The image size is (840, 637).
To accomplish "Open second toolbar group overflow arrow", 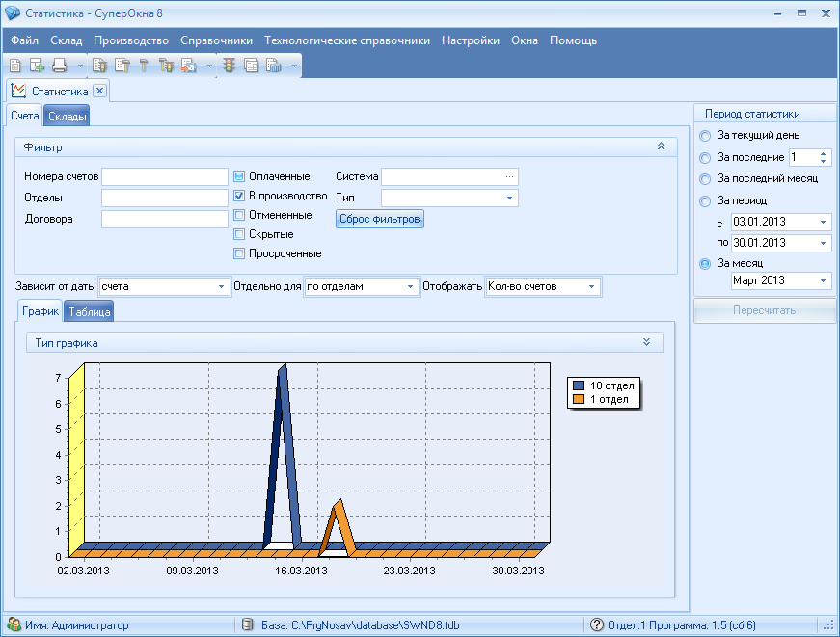I will (x=209, y=66).
